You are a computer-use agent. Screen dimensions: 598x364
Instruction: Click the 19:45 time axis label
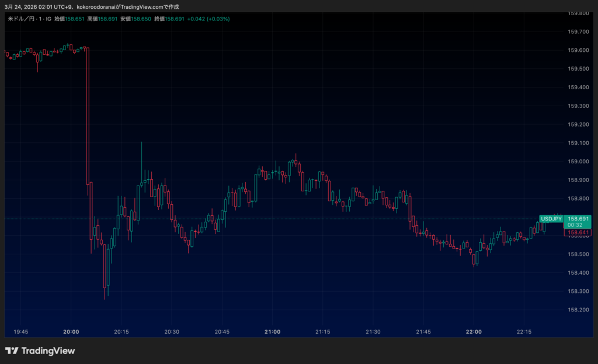20,331
